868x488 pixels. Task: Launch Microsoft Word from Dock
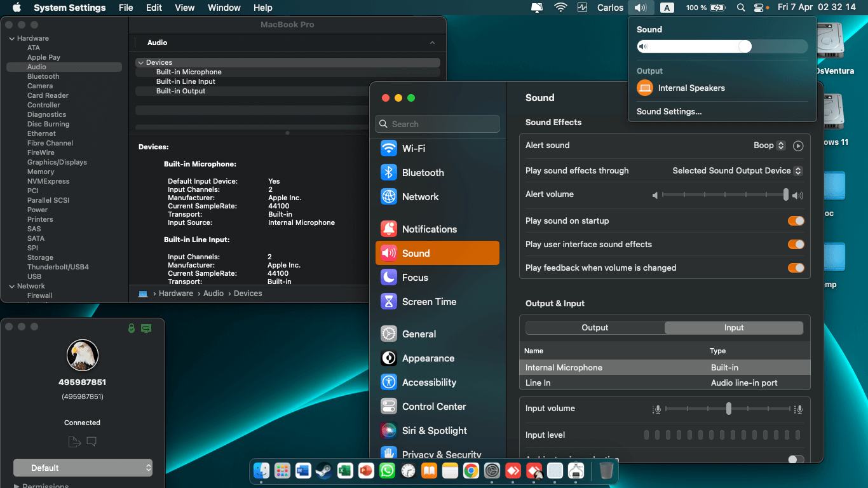303,471
